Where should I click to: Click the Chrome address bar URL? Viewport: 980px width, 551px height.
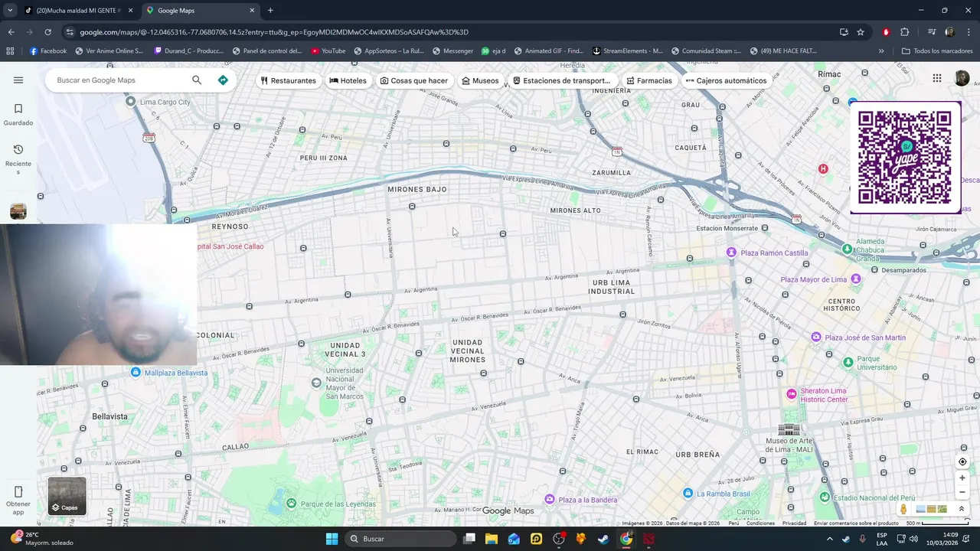pyautogui.click(x=274, y=32)
